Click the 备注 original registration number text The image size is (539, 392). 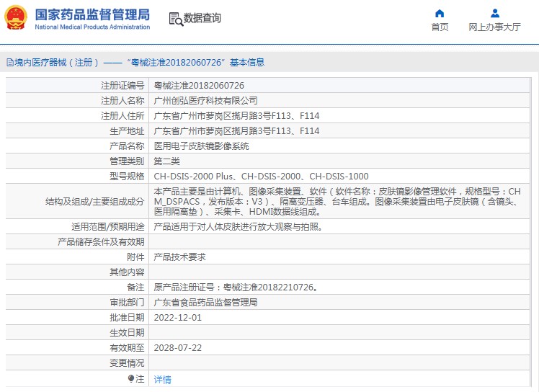tap(235, 288)
